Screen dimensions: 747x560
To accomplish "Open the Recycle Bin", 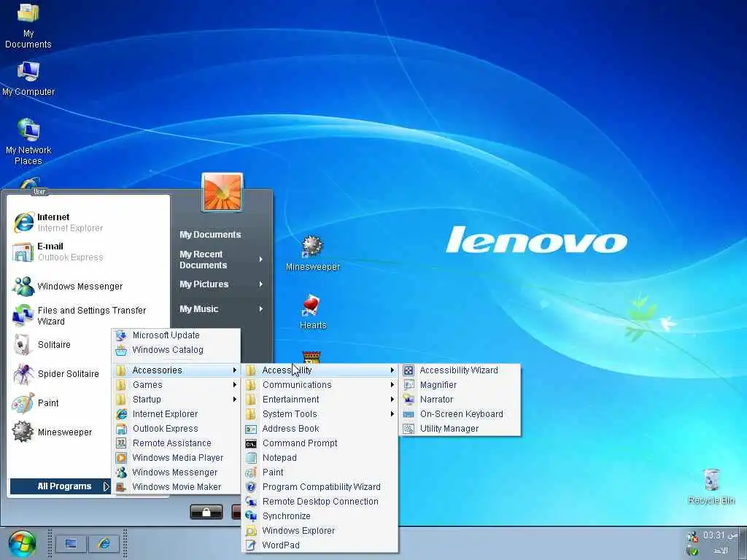I will click(x=711, y=486).
